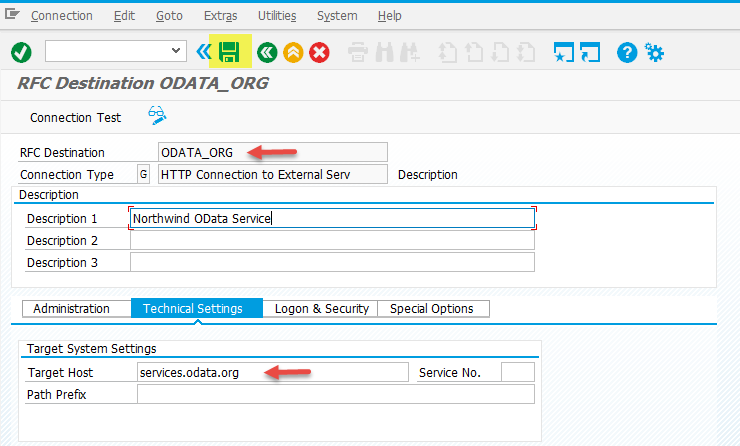740x446 pixels.
Task: Click the red Cancel icon
Action: coord(320,52)
